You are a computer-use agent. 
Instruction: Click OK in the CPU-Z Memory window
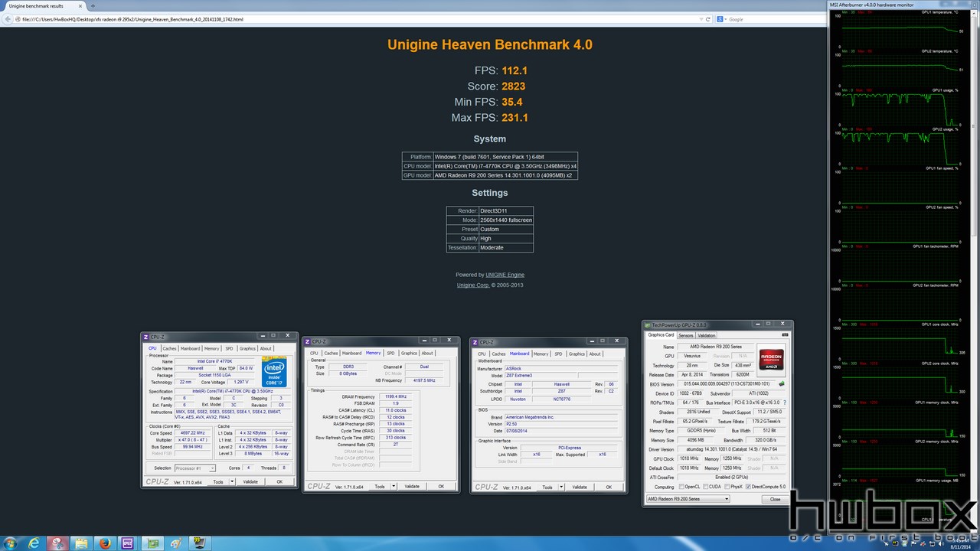pos(441,487)
